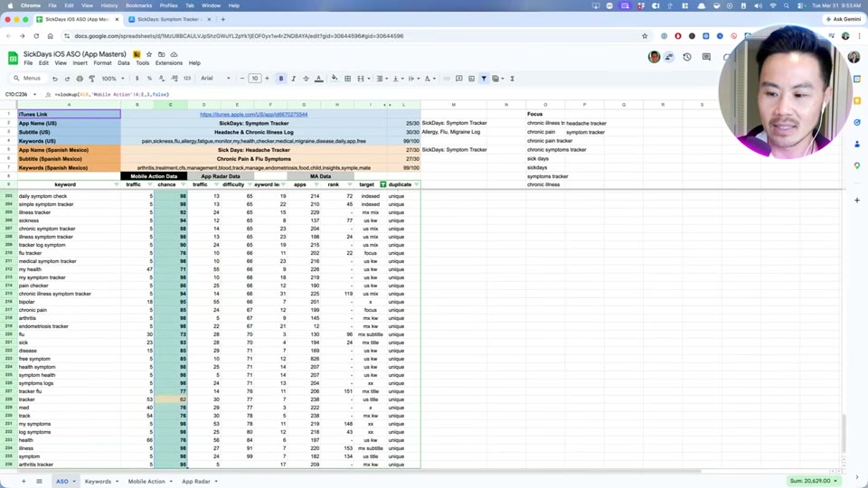Format cells as percent

click(x=149, y=79)
